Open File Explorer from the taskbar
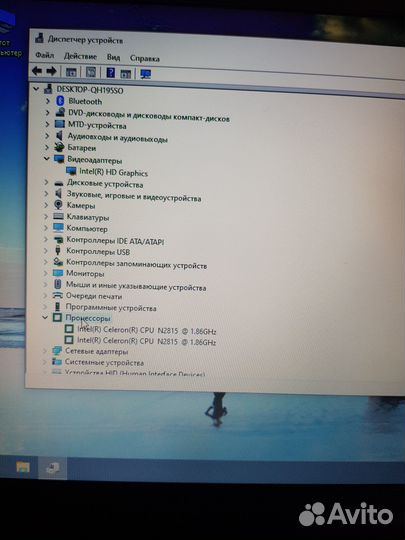Viewport: 405px width, 540px height. pos(23,467)
